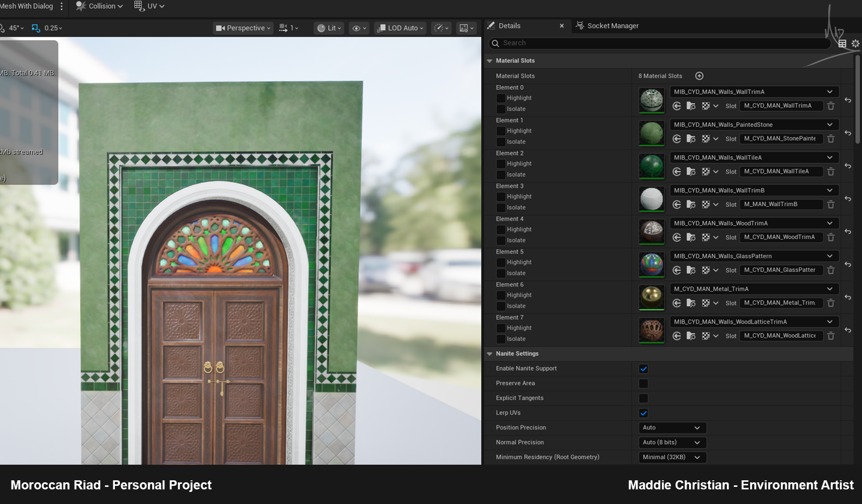Uncheck Lerp UVs option
Screen dimensions: 862x504
point(643,413)
